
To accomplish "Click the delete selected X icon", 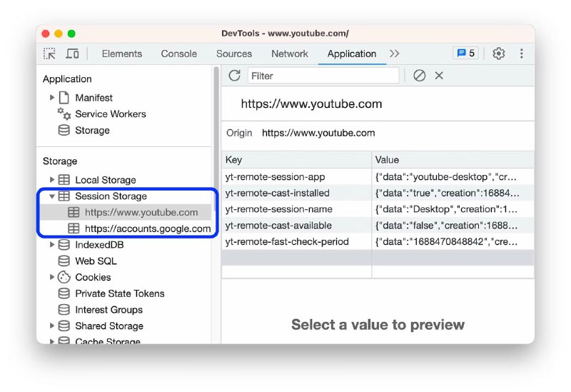I will [439, 76].
